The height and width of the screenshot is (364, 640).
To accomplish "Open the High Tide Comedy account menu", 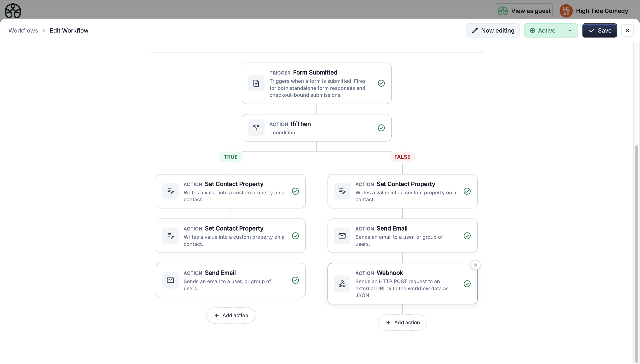I will tap(594, 11).
